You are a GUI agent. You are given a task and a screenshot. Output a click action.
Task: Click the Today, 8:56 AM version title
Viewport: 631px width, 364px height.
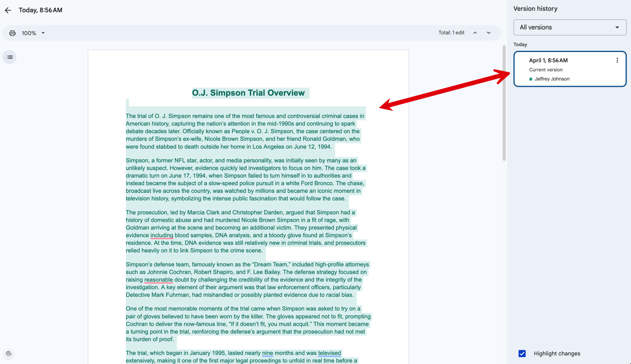point(40,10)
